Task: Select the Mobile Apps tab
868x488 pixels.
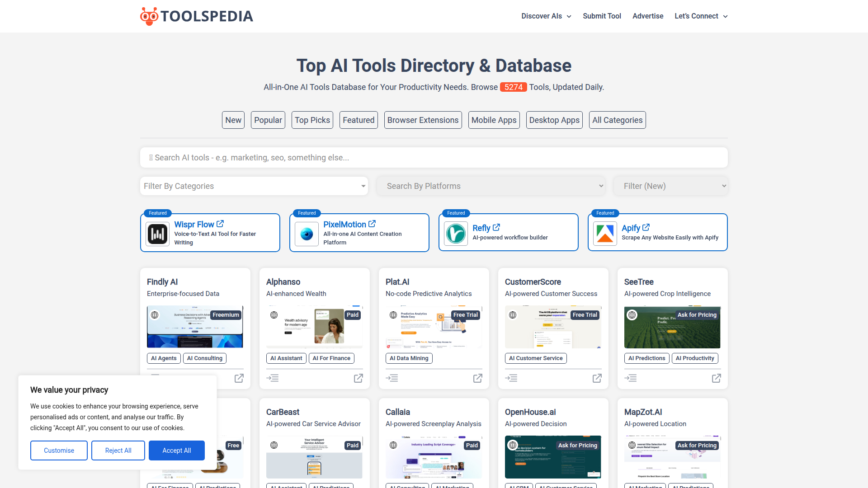Action: tap(494, 120)
